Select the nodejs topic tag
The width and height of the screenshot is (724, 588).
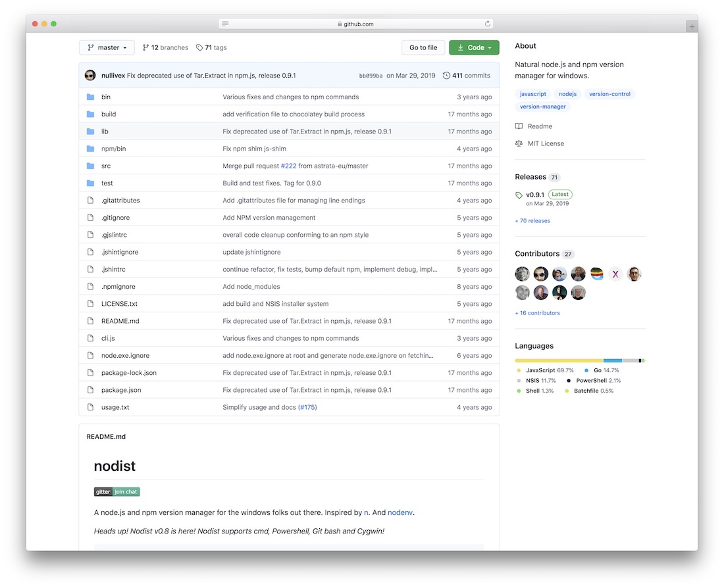567,93
